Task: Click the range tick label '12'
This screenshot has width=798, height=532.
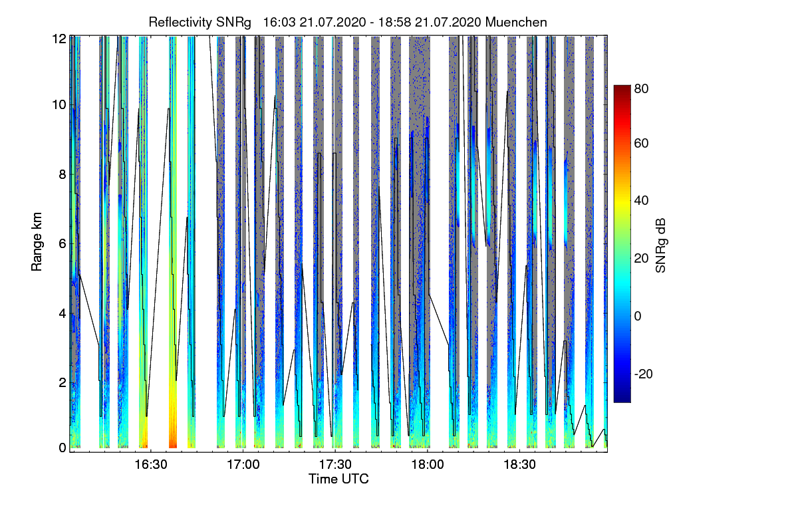Action: click(x=59, y=39)
